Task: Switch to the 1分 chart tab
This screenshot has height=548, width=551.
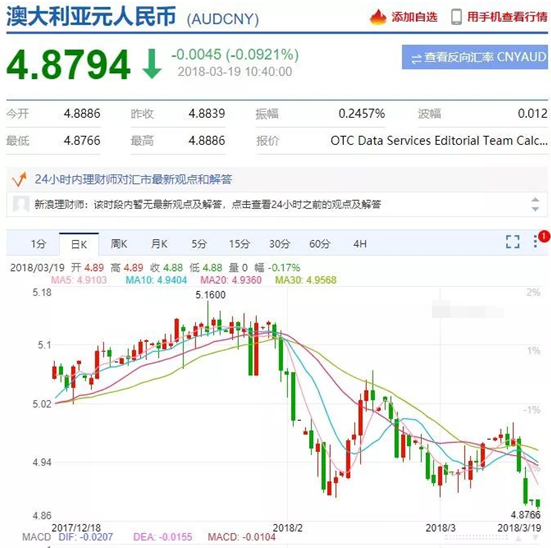Action: [x=38, y=244]
